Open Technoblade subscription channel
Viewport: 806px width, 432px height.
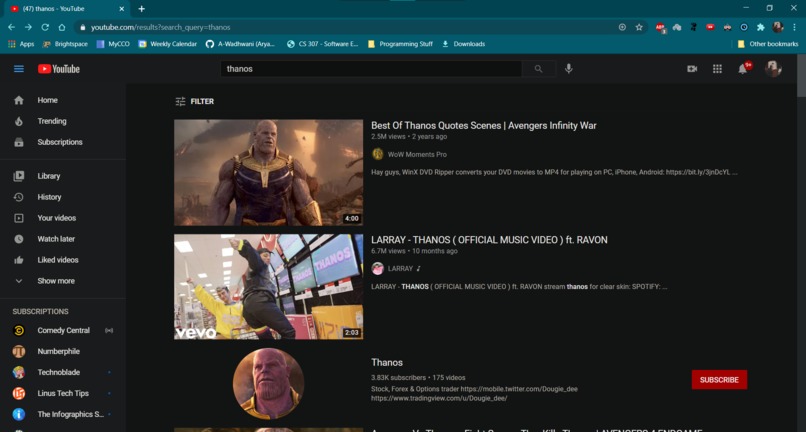pos(63,372)
